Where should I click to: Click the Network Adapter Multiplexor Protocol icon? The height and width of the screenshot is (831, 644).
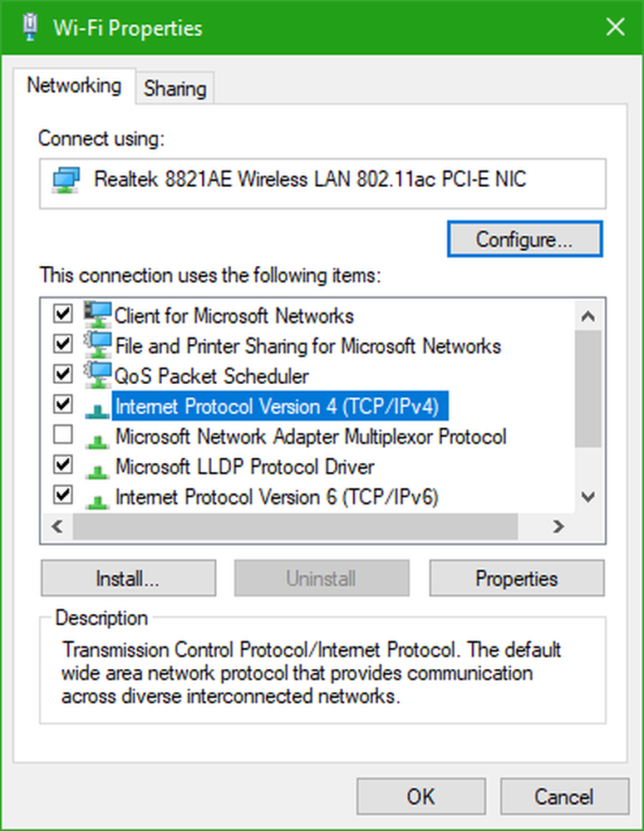pyautogui.click(x=98, y=437)
